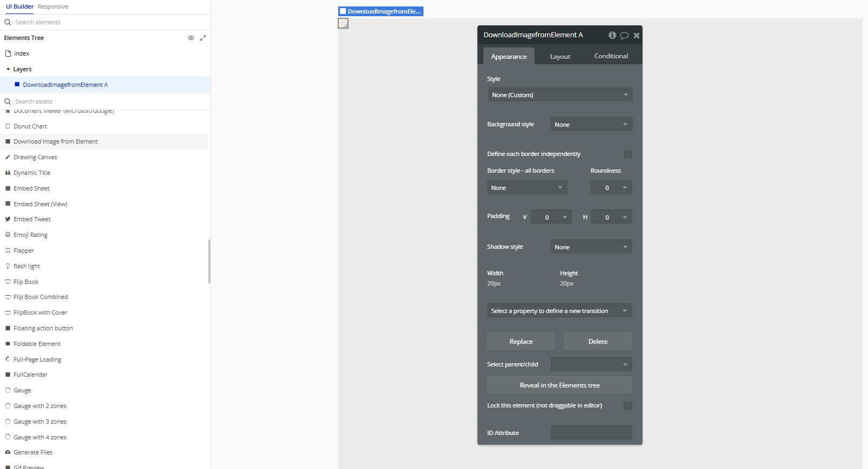The height and width of the screenshot is (469, 868).
Task: Switch to the Conditional tab
Action: click(611, 56)
